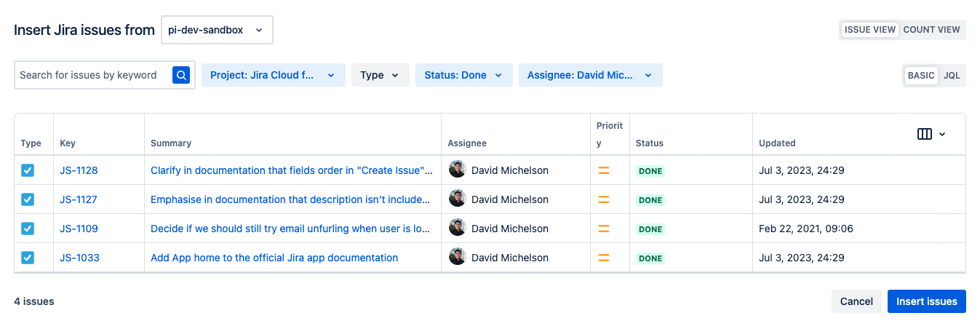Open the JS-1127 issue key link

(79, 199)
